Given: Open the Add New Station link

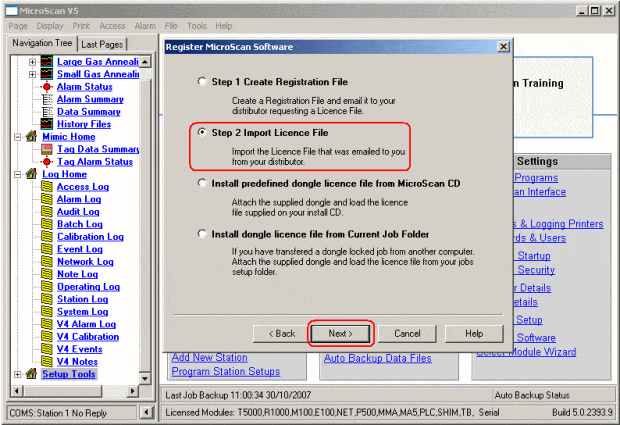Looking at the screenshot, I should [210, 357].
